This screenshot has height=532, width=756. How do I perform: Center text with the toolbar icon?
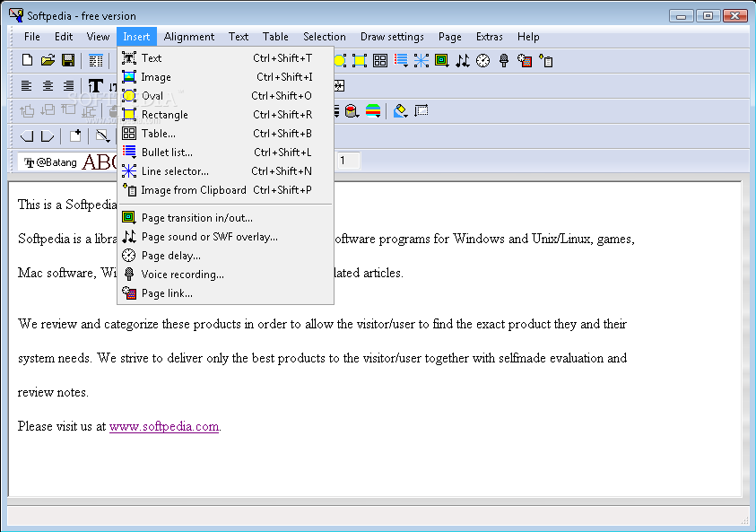click(x=48, y=86)
